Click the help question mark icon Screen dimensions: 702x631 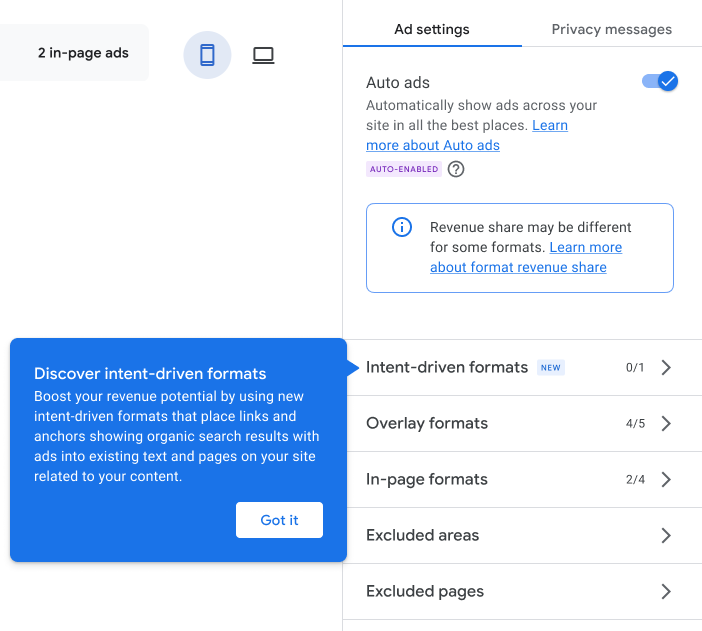(x=456, y=169)
